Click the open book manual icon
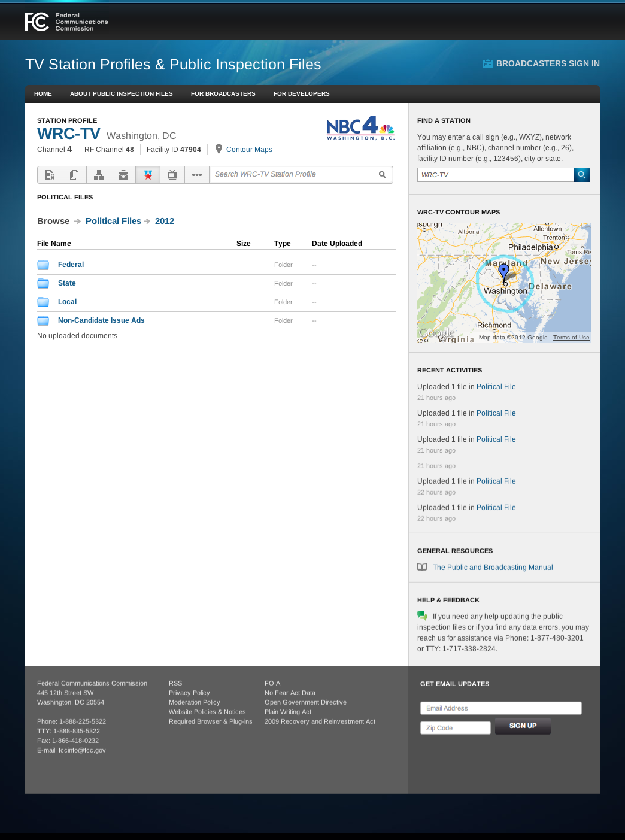 (422, 567)
